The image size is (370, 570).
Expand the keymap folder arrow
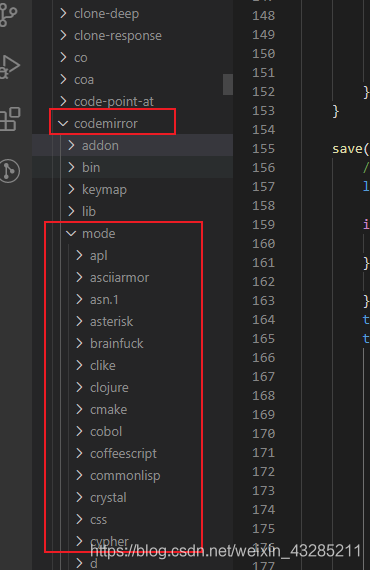(x=71, y=189)
